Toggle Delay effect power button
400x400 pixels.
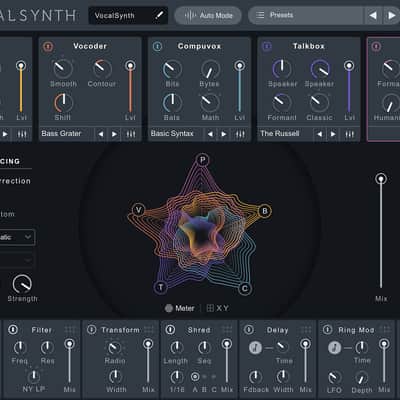pos(249,330)
